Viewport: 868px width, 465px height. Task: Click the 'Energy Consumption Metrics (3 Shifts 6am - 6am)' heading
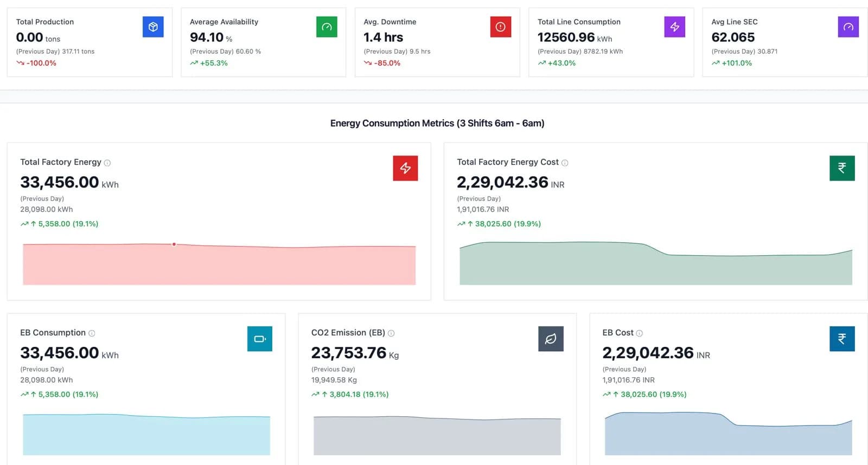click(437, 124)
